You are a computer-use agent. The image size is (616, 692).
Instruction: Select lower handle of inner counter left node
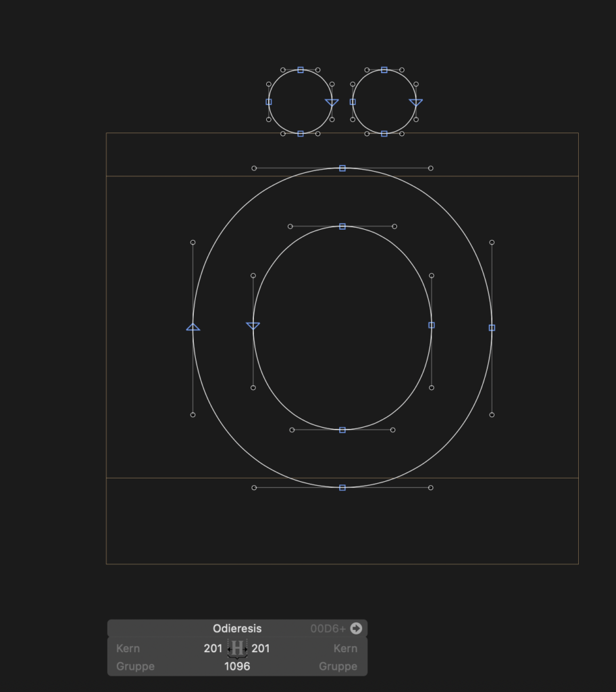(x=253, y=388)
